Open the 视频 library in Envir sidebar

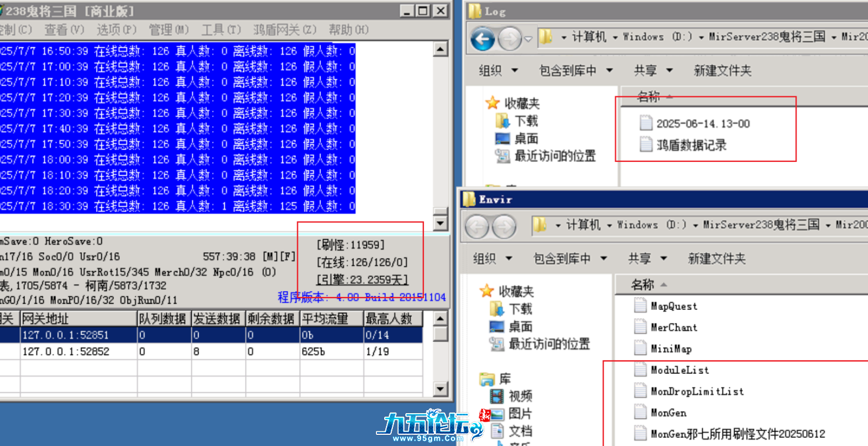pyautogui.click(x=520, y=396)
